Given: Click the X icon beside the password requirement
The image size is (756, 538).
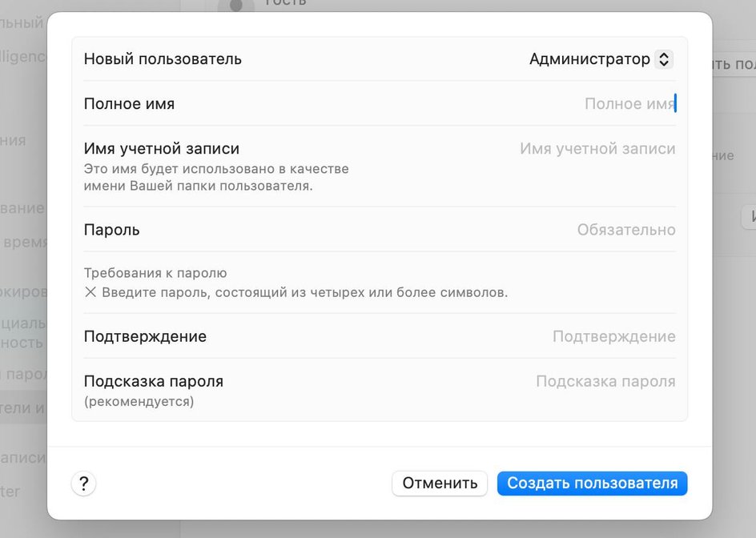Looking at the screenshot, I should [x=90, y=292].
